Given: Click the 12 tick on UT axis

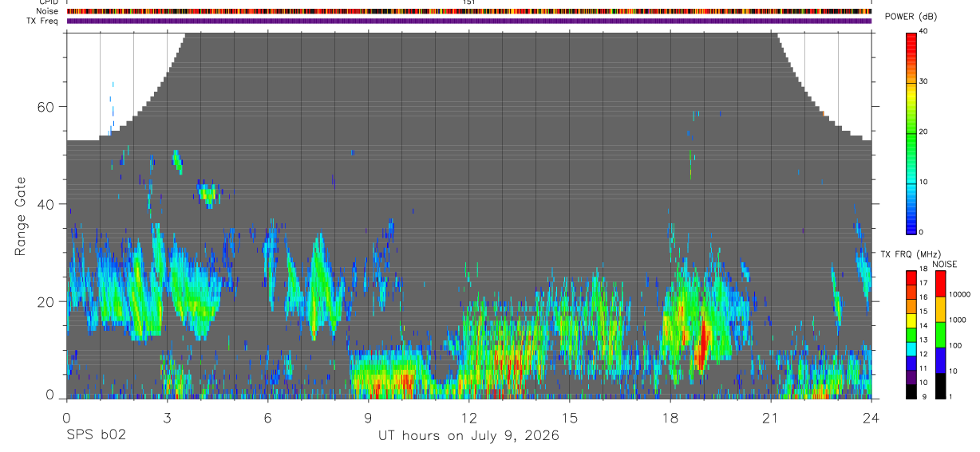Looking at the screenshot, I should [468, 417].
